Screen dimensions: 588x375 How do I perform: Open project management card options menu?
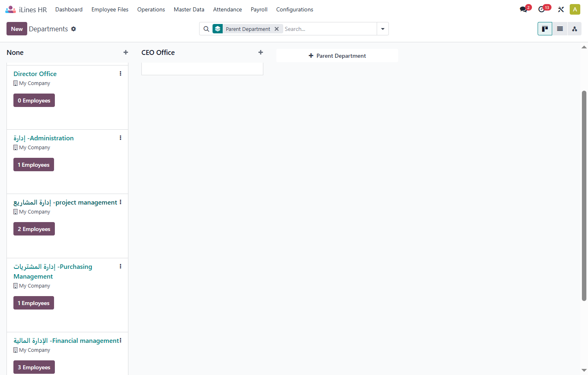point(120,202)
